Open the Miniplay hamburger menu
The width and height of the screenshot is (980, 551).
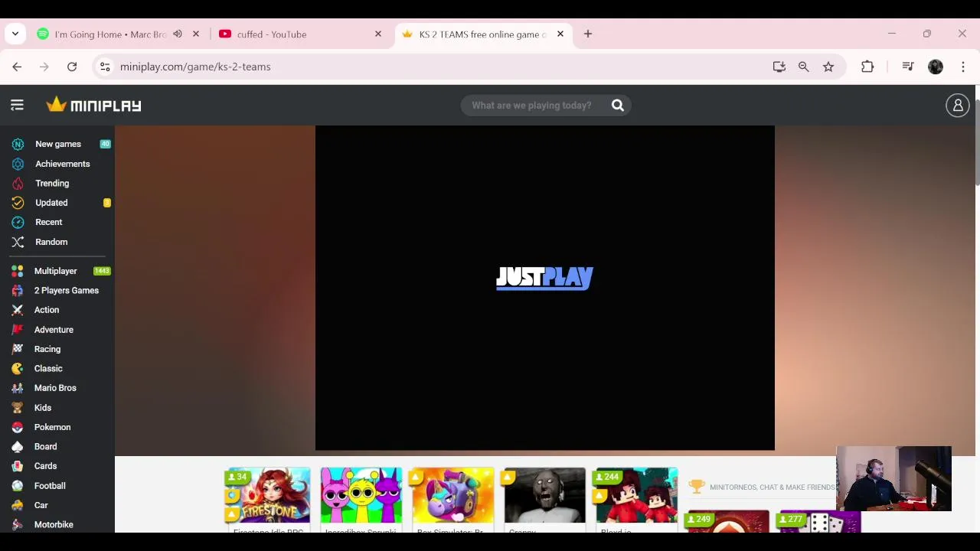pos(17,106)
